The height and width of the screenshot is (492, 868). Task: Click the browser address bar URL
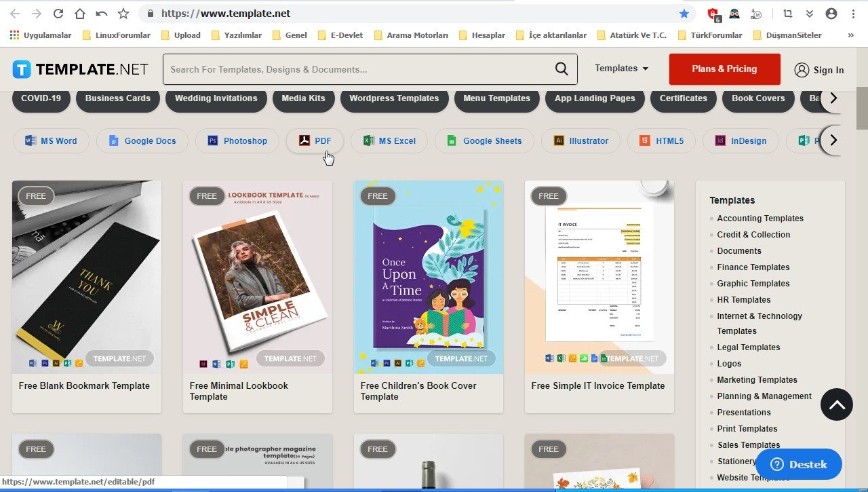[x=226, y=14]
